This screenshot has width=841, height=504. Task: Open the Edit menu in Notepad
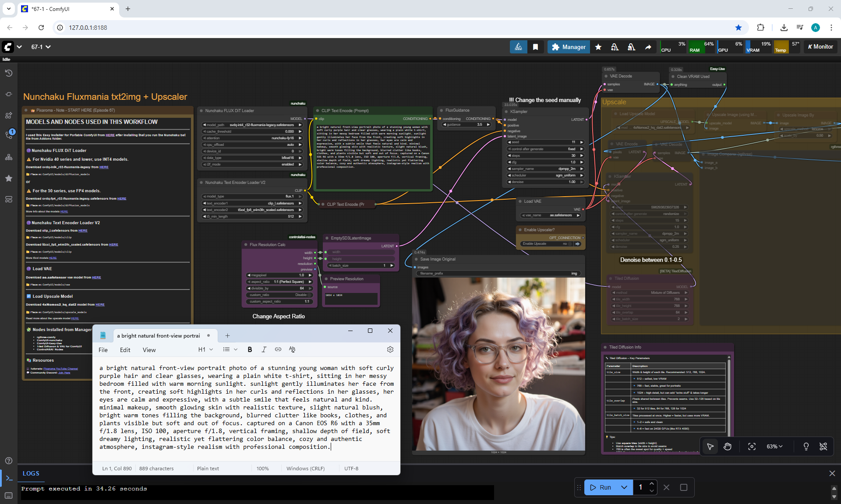pos(125,350)
